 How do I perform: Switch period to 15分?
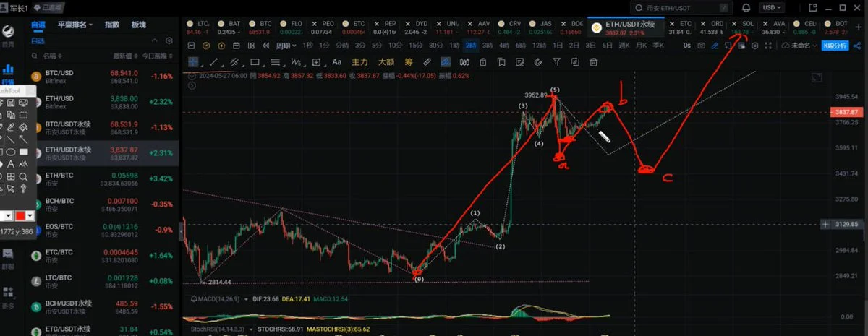[416, 46]
